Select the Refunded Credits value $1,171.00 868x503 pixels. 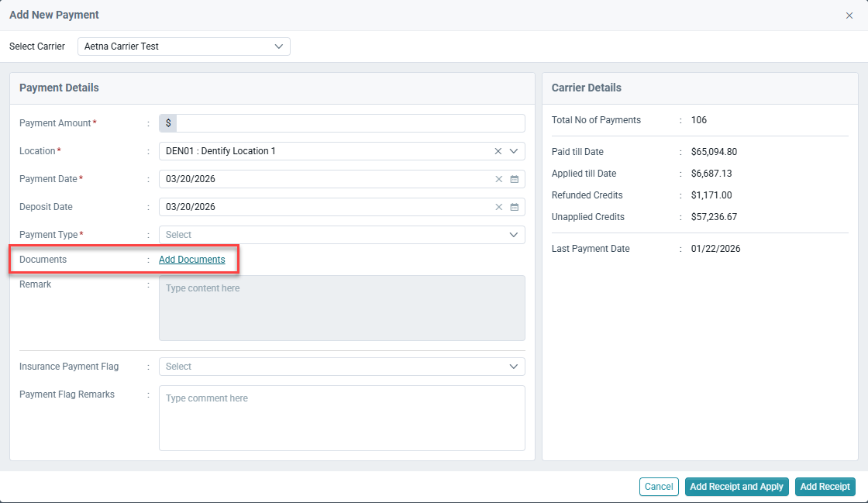tap(711, 195)
